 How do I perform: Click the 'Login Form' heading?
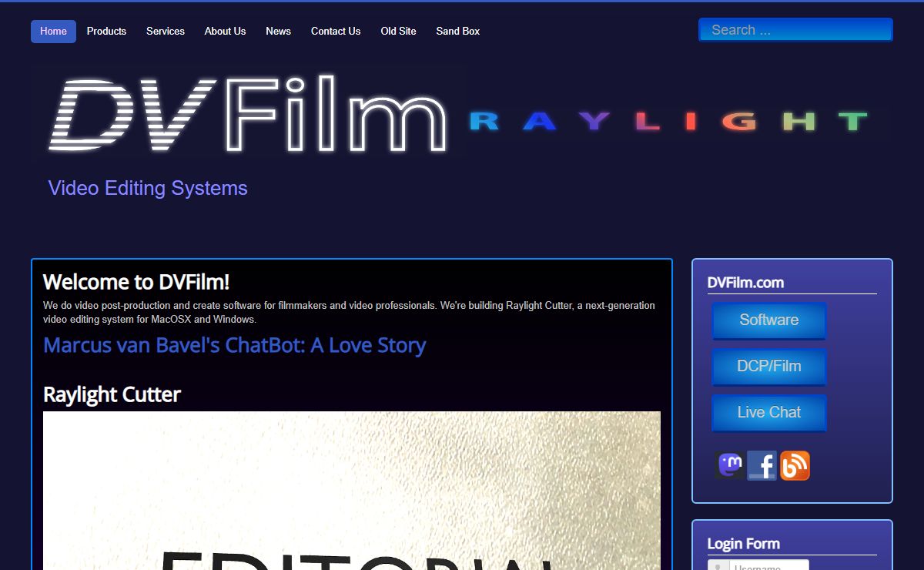tap(744, 544)
